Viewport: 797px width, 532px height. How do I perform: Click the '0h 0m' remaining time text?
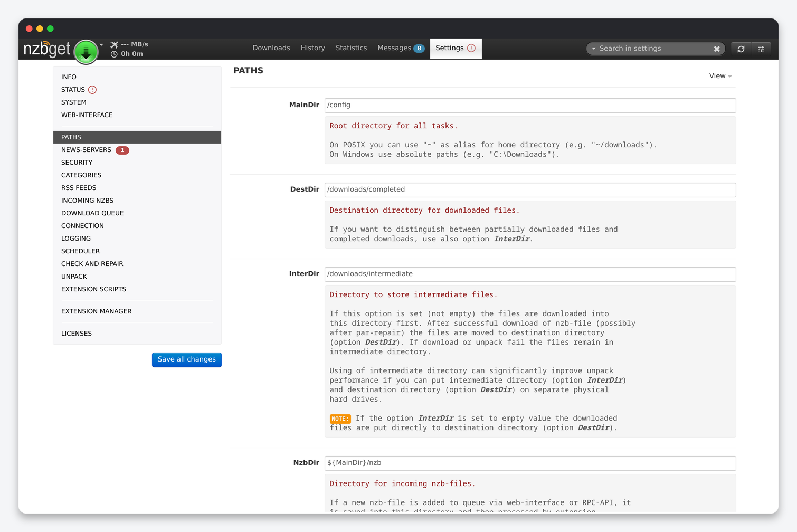click(x=132, y=54)
